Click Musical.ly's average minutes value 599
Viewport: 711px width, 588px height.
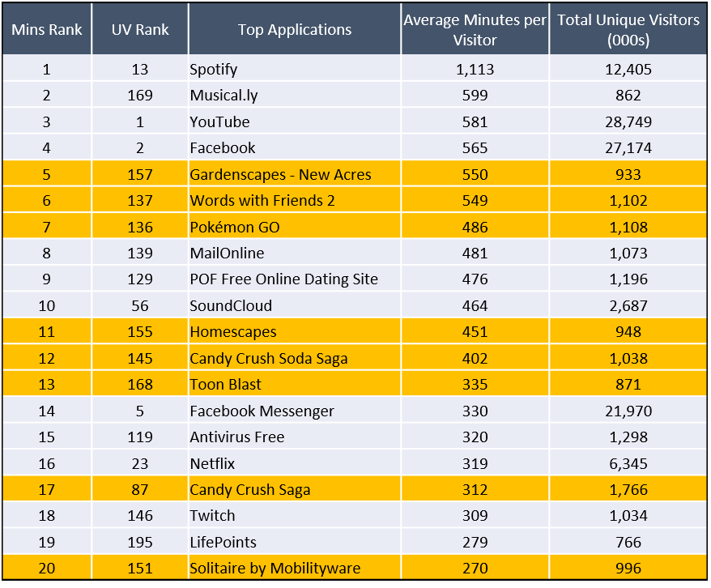(475, 96)
